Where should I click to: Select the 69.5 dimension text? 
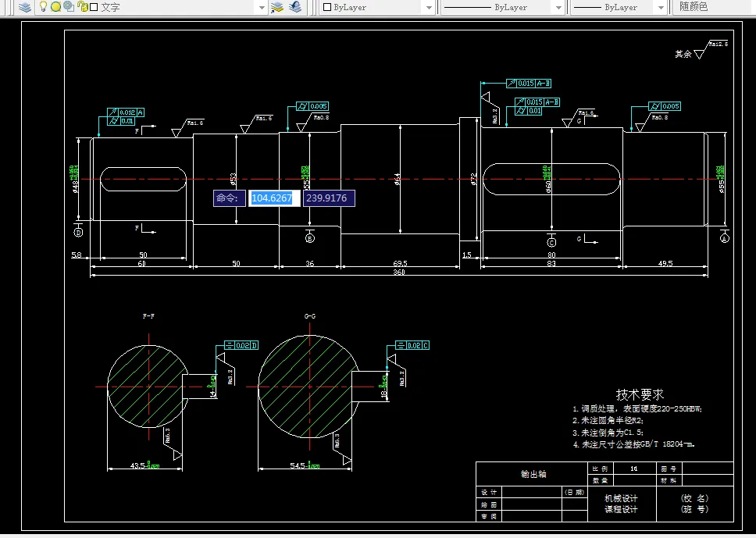(400, 263)
